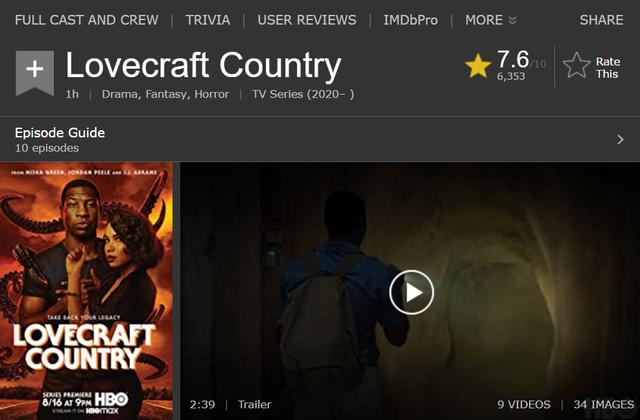Open the Lovecraft Country poster image

[87, 291]
